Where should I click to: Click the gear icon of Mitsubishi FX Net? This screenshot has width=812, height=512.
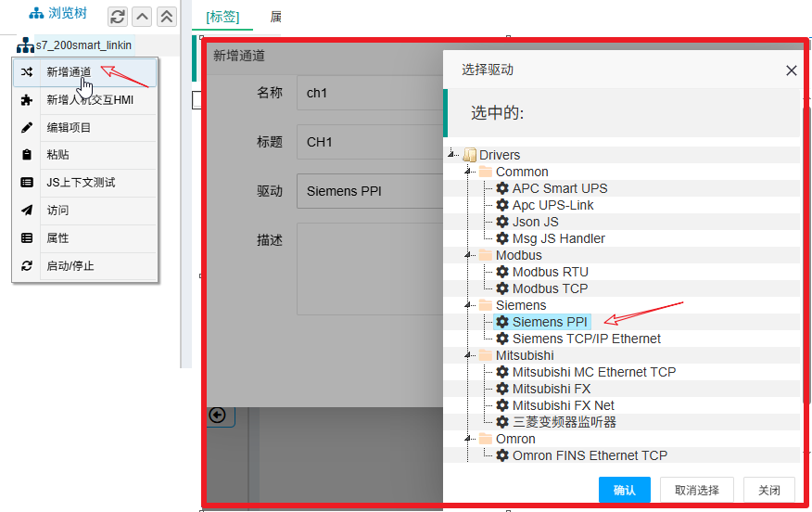point(502,405)
